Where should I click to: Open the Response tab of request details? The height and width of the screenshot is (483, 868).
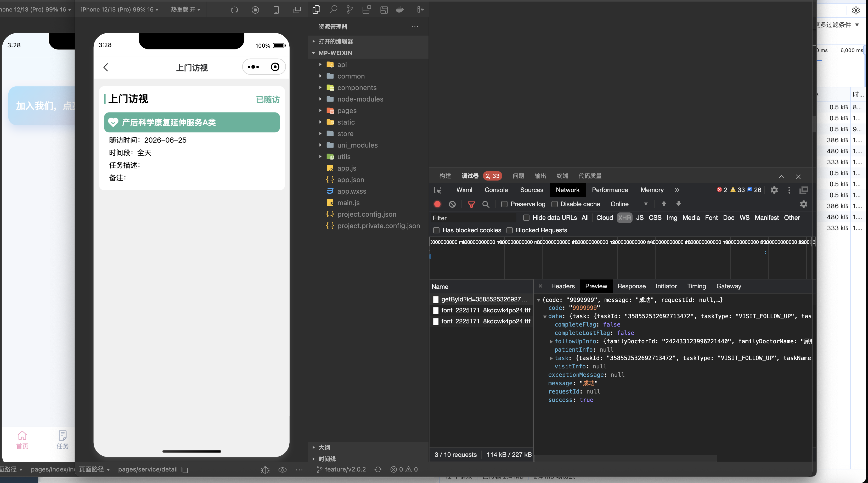click(x=631, y=286)
